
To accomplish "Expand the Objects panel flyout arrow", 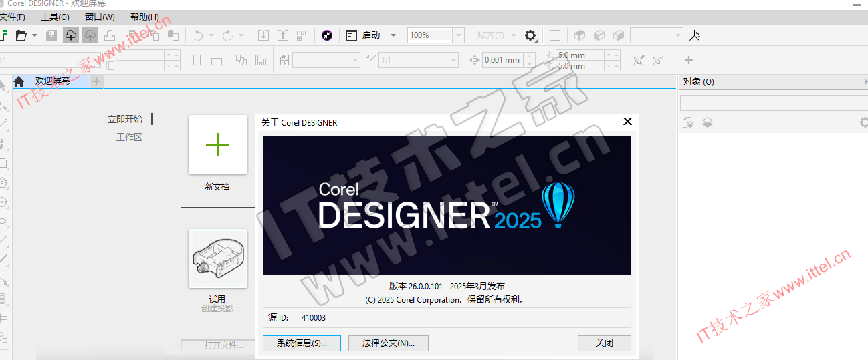I will [865, 81].
